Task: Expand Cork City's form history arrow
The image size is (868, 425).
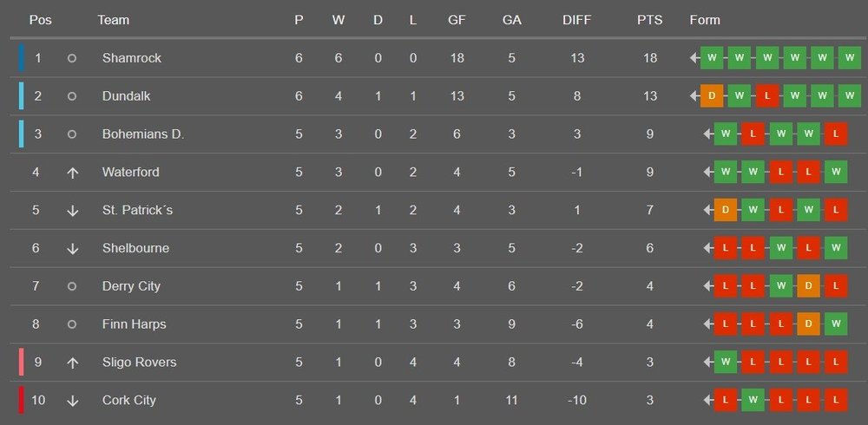Action: pos(708,401)
